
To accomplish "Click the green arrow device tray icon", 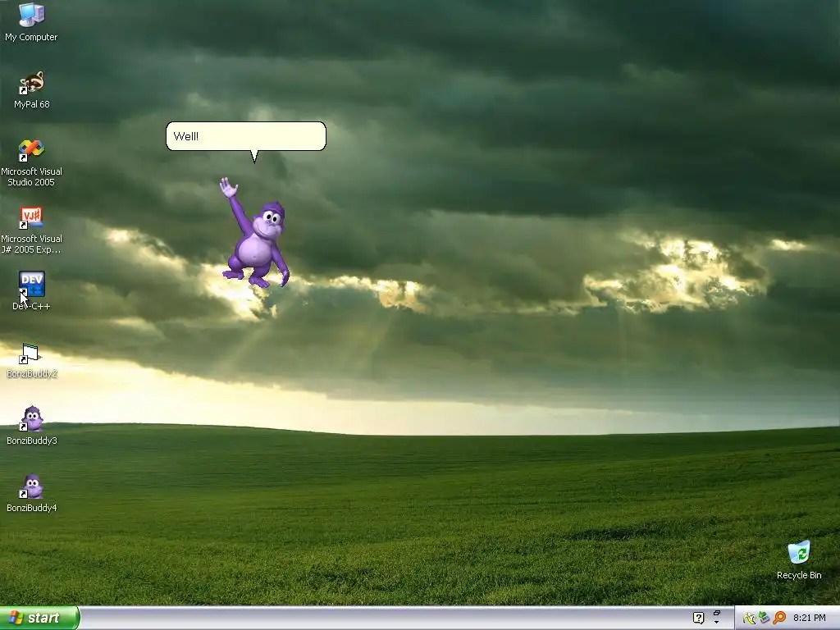I will tap(764, 618).
